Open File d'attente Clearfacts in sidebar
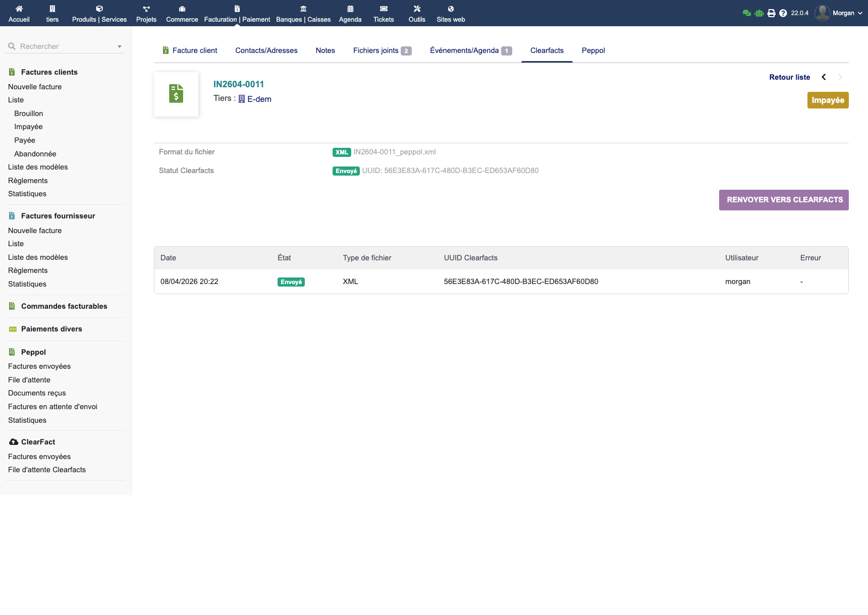 coord(47,470)
